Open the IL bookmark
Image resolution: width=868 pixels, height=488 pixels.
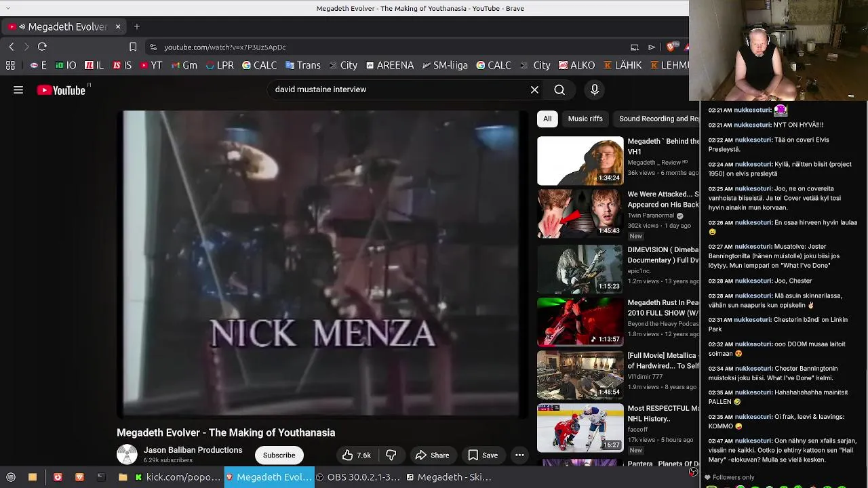[94, 65]
